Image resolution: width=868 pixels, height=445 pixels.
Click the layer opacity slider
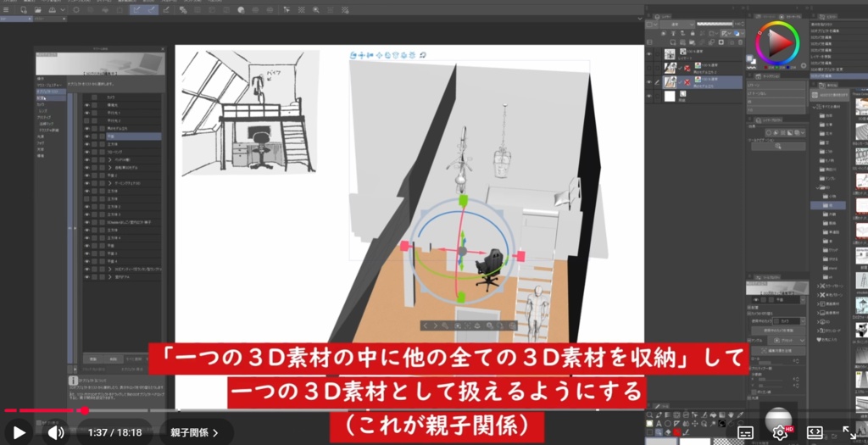[x=714, y=25]
